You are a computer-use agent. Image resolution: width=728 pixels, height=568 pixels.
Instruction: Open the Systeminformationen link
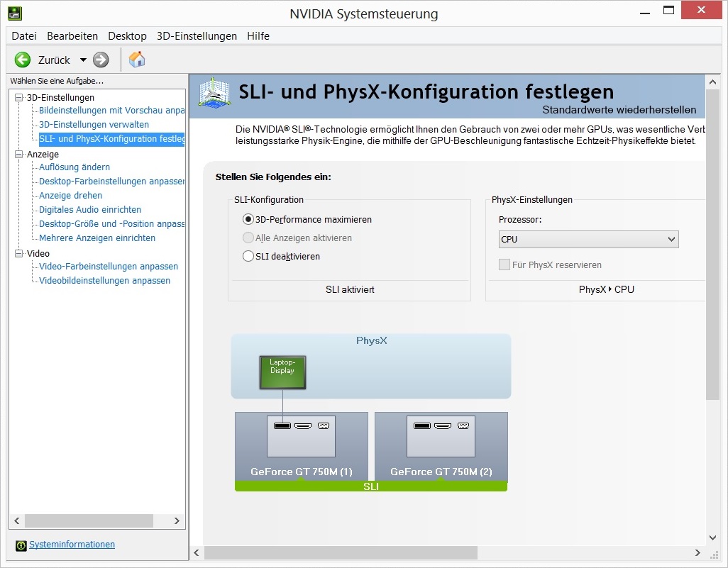(x=72, y=545)
